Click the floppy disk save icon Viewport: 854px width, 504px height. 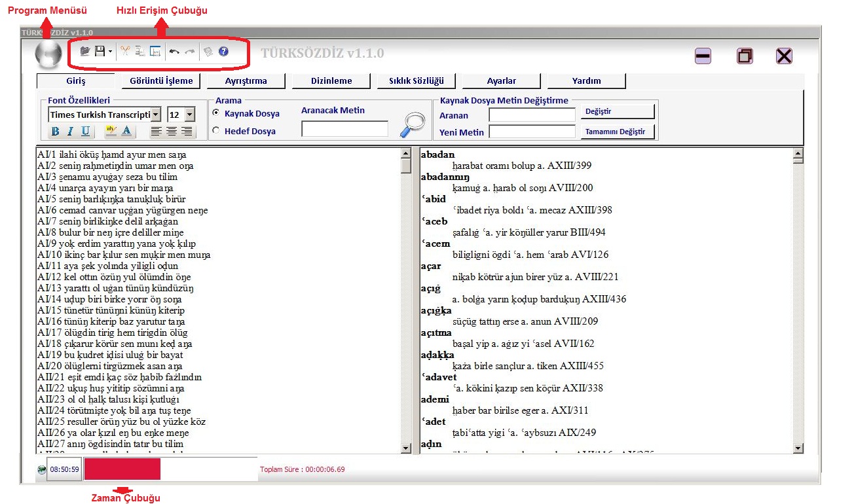pyautogui.click(x=100, y=51)
